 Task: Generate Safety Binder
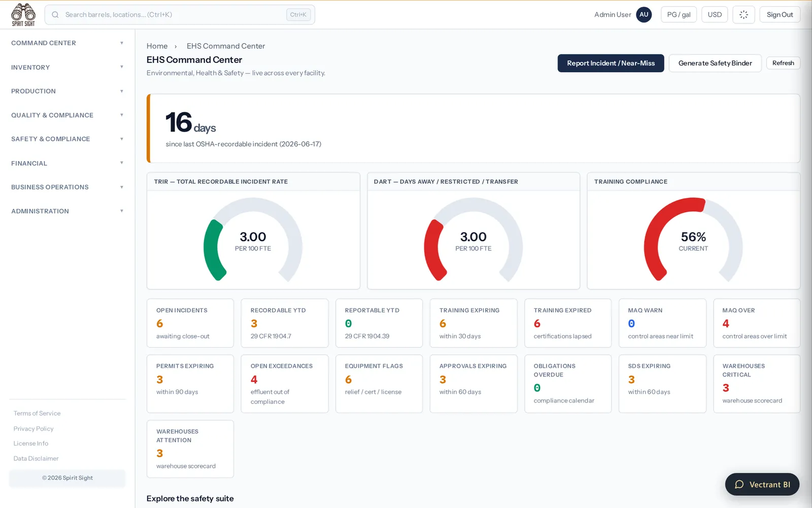point(715,63)
